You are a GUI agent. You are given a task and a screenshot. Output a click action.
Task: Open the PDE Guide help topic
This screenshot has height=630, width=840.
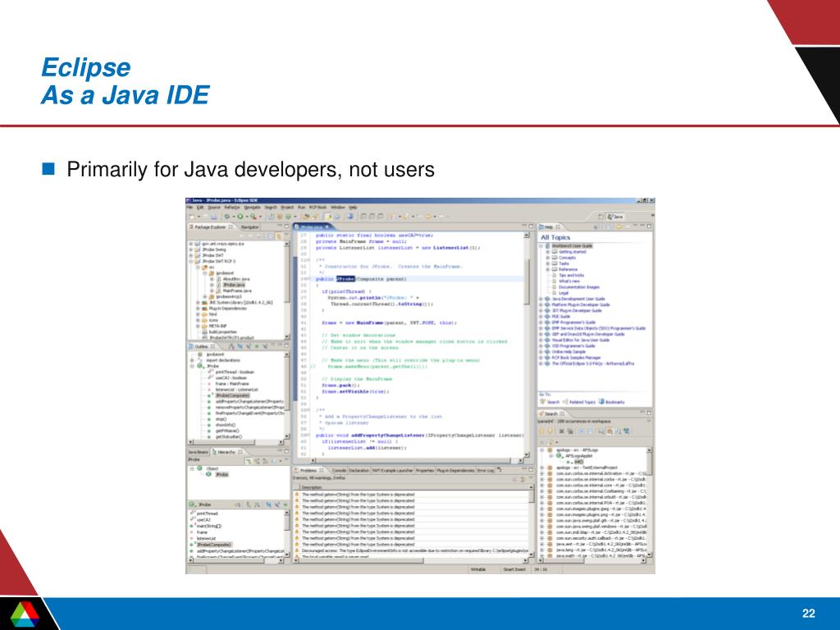(560, 316)
